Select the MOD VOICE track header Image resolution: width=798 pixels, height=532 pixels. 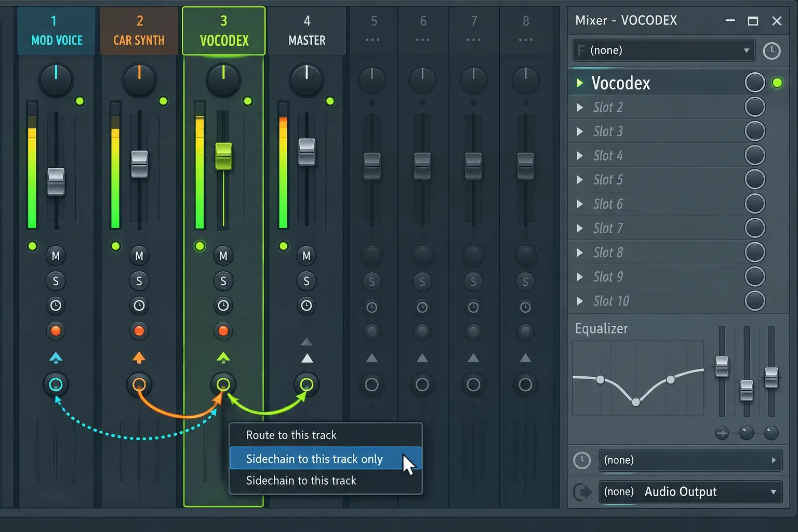tap(57, 31)
